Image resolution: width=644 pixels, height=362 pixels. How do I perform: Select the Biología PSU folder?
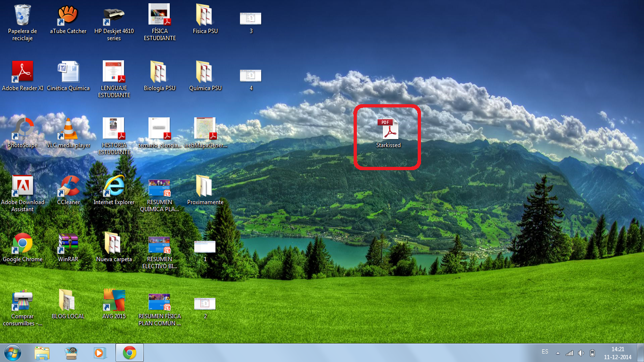click(x=159, y=76)
